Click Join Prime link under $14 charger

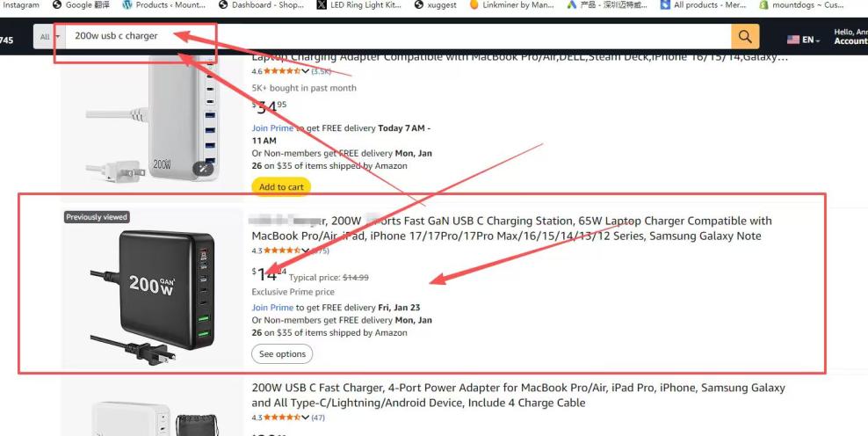[272, 308]
